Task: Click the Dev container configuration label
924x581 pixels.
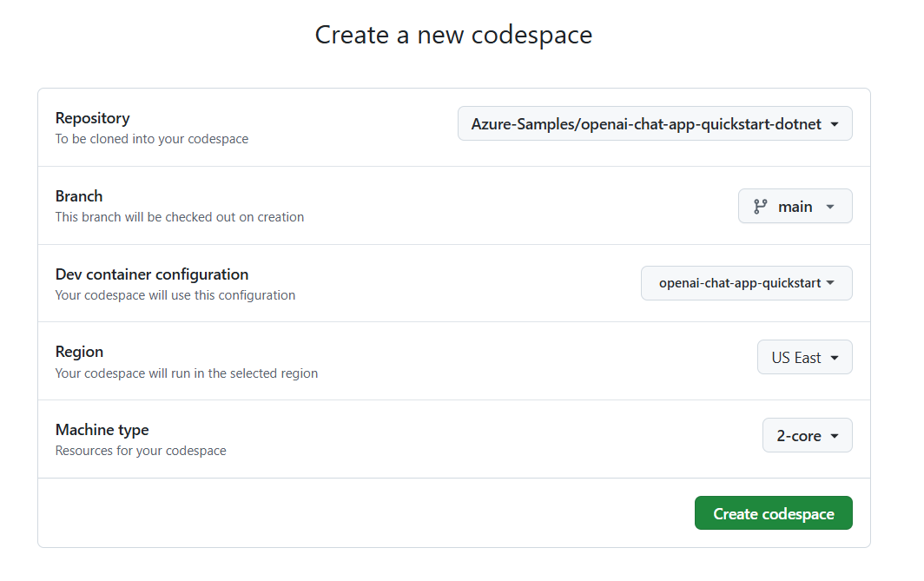Action: point(152,274)
